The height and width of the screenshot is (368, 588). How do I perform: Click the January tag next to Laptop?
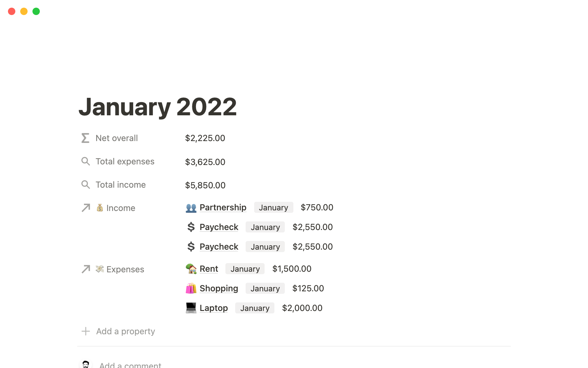point(255,308)
